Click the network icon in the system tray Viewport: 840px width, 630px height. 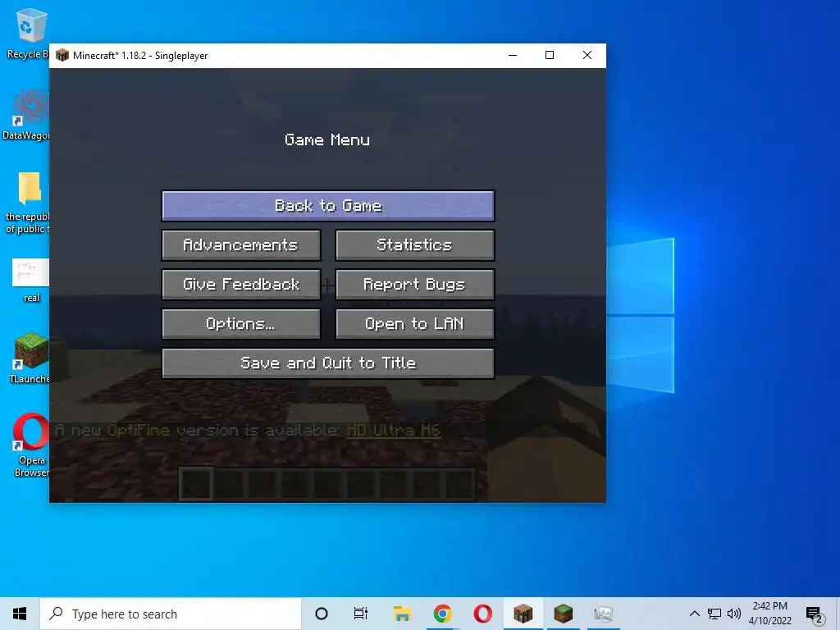tap(714, 614)
